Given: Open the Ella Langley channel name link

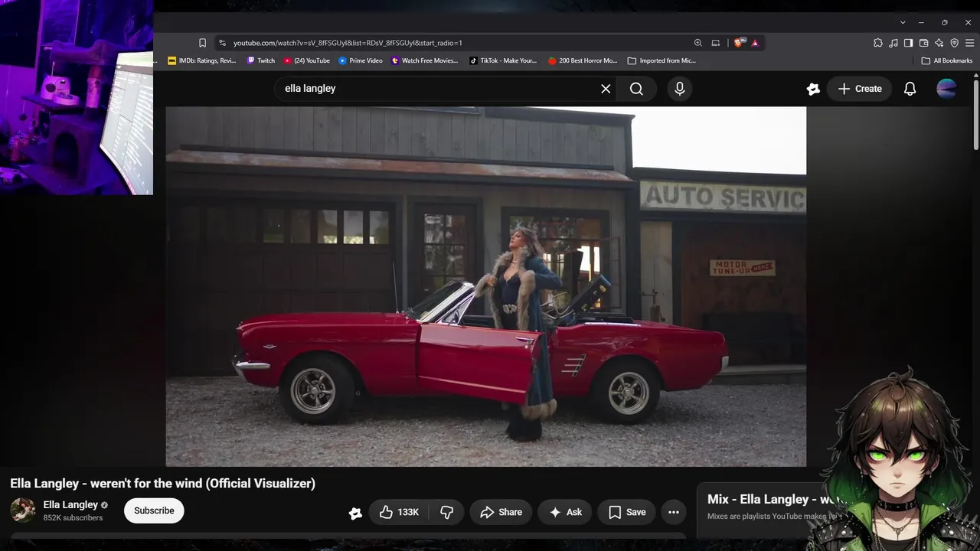Looking at the screenshot, I should click(70, 504).
